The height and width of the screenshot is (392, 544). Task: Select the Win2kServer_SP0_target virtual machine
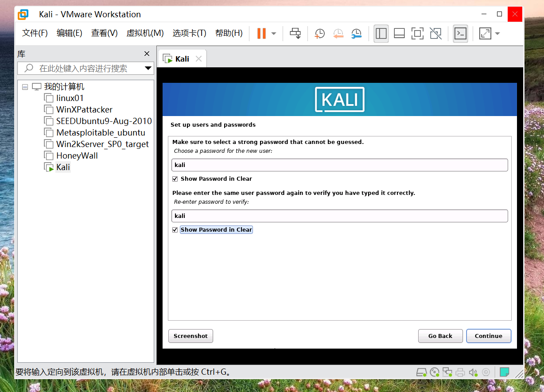[x=102, y=144]
